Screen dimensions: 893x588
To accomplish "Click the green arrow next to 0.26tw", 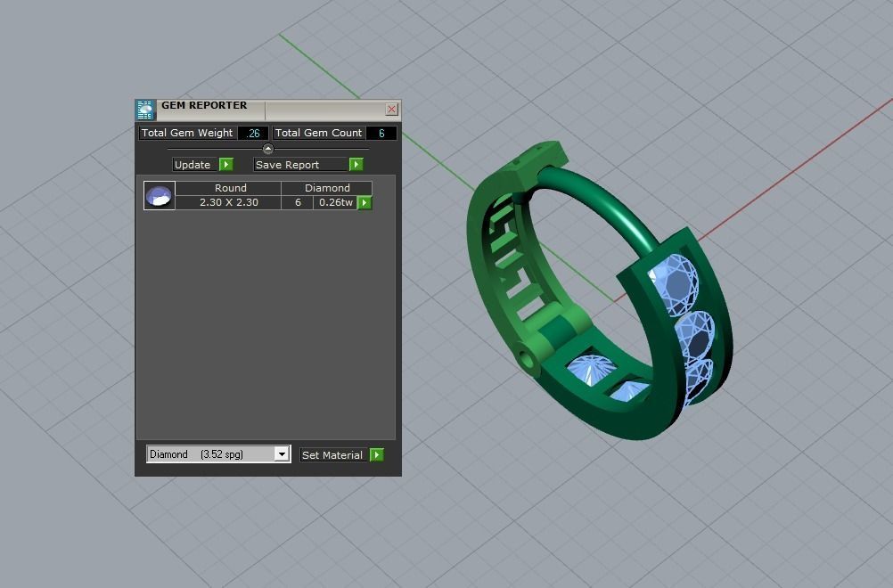I will click(x=365, y=202).
